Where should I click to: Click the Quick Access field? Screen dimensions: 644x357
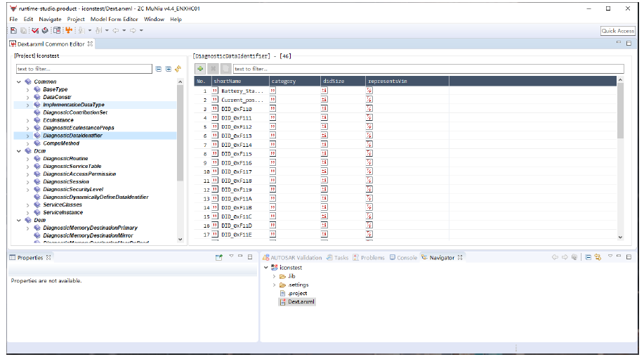pyautogui.click(x=618, y=31)
